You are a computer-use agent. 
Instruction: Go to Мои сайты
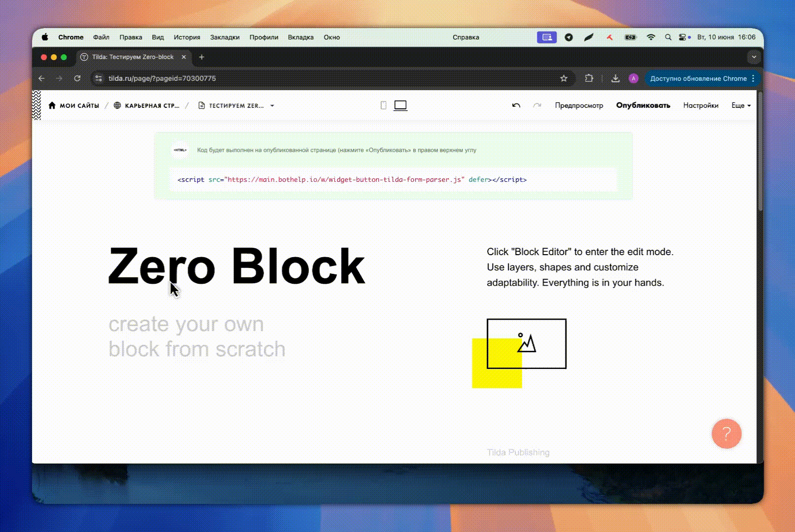[x=73, y=105]
